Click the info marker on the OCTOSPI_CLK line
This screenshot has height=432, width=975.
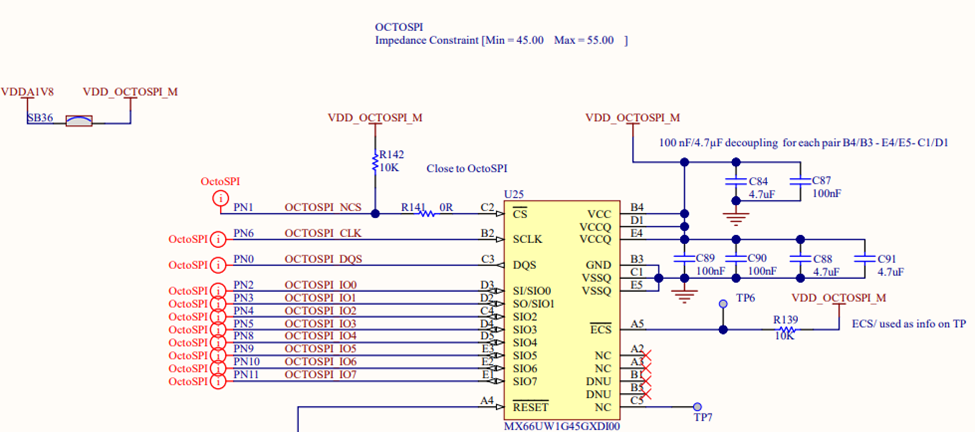[x=218, y=239]
